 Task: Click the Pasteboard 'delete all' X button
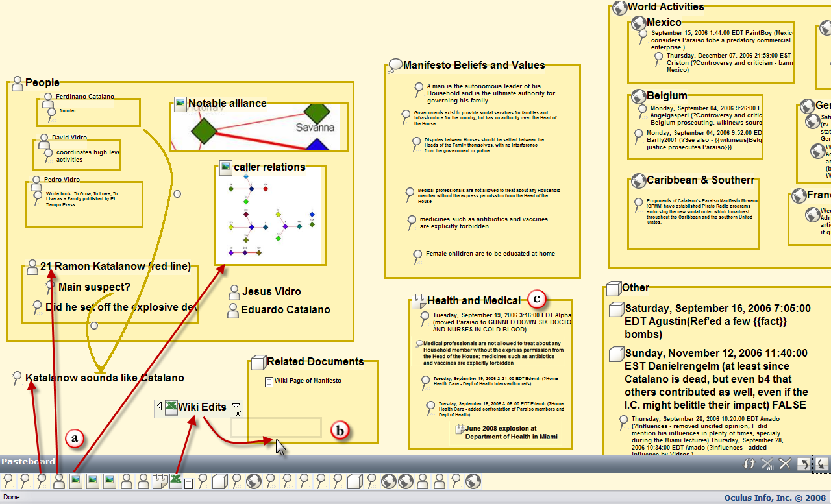coord(767,463)
